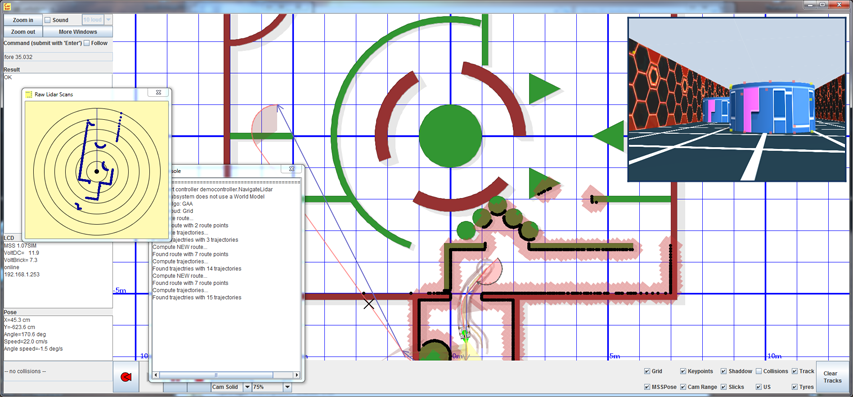853x397 pixels.
Task: Click the application icon in title bar
Action: (8, 5)
